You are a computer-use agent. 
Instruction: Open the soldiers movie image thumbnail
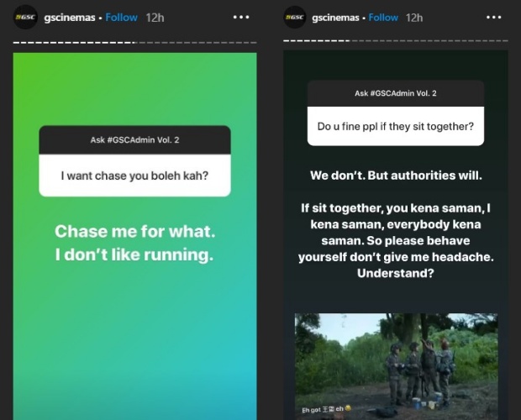point(395,361)
